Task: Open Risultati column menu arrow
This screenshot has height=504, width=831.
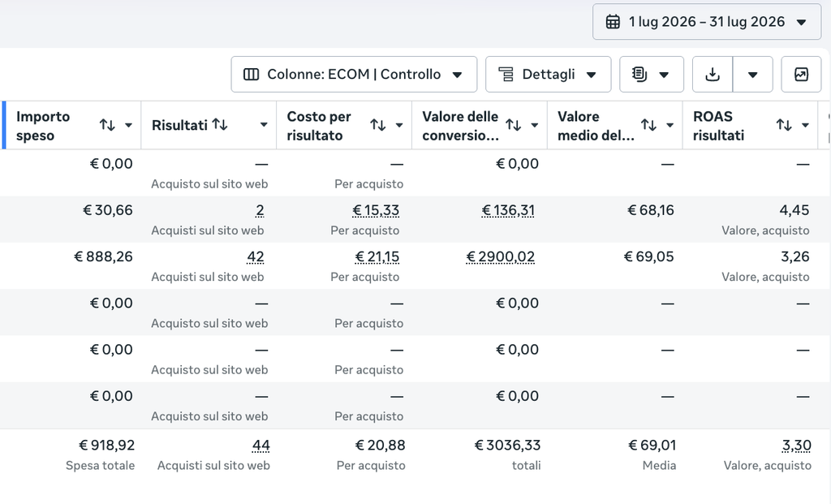Action: coord(264,125)
